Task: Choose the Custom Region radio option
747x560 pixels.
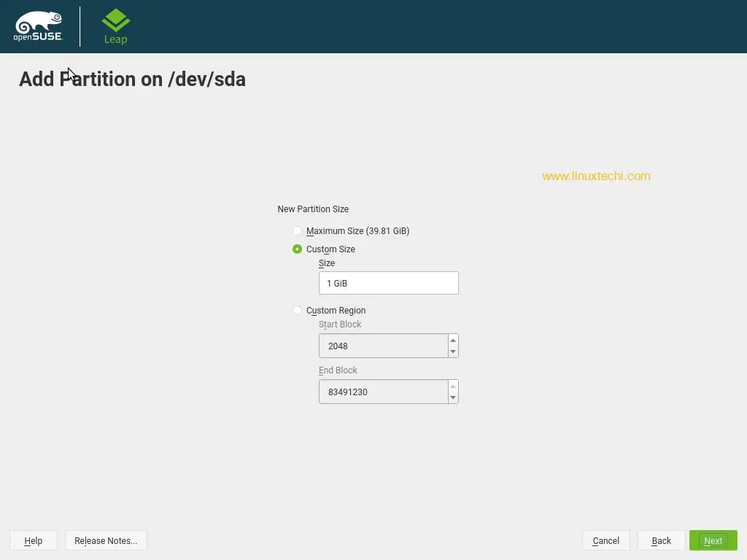Action: (x=297, y=311)
